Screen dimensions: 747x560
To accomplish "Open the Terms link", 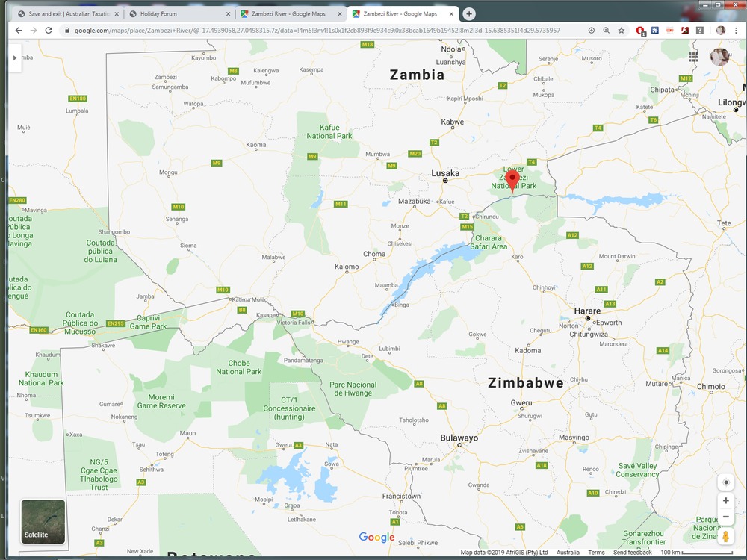I will (x=596, y=553).
